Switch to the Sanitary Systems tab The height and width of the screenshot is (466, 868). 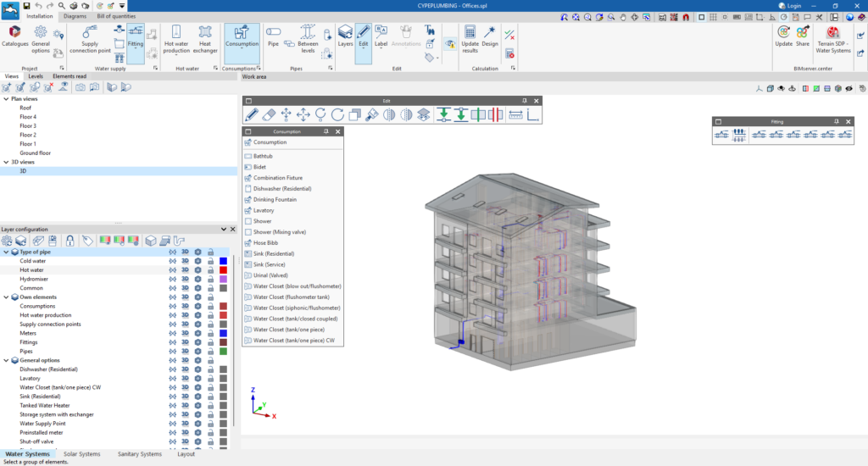point(140,454)
